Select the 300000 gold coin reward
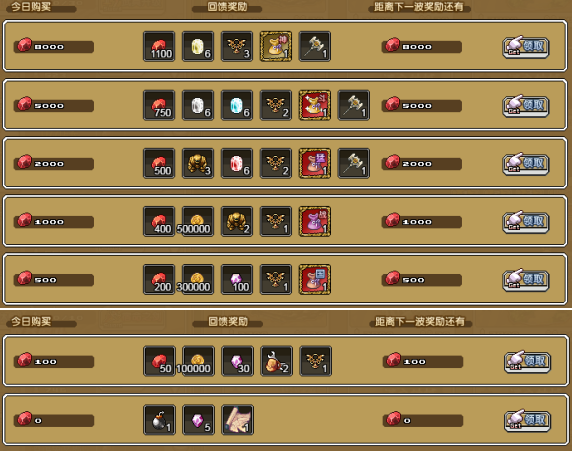 (x=197, y=280)
